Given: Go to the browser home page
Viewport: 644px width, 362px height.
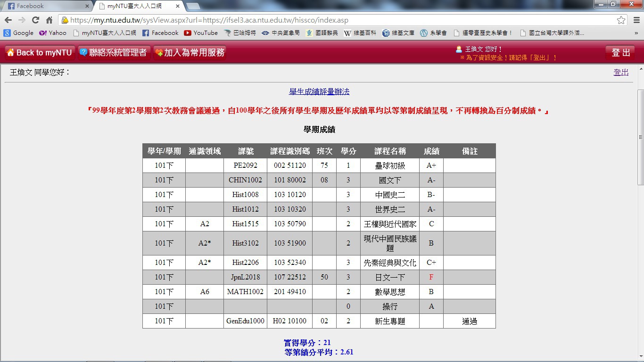Looking at the screenshot, I should point(49,20).
